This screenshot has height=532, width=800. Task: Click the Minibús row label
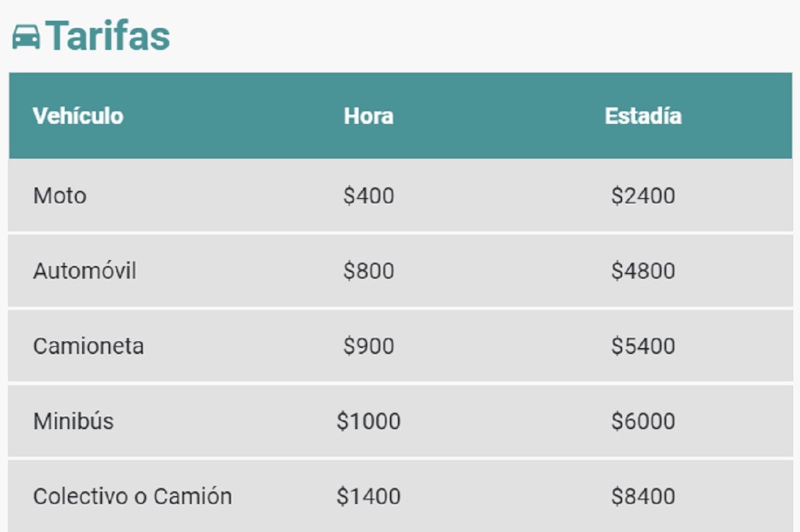[x=73, y=421]
